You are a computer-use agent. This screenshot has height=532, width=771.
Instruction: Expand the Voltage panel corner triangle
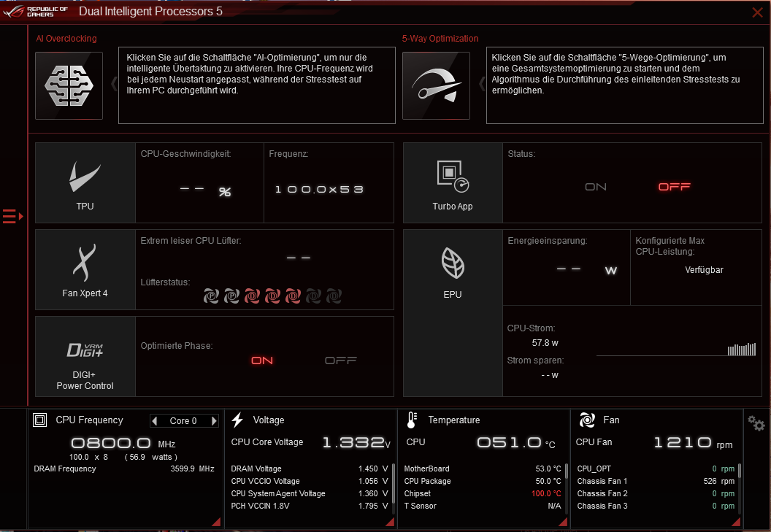(390, 523)
